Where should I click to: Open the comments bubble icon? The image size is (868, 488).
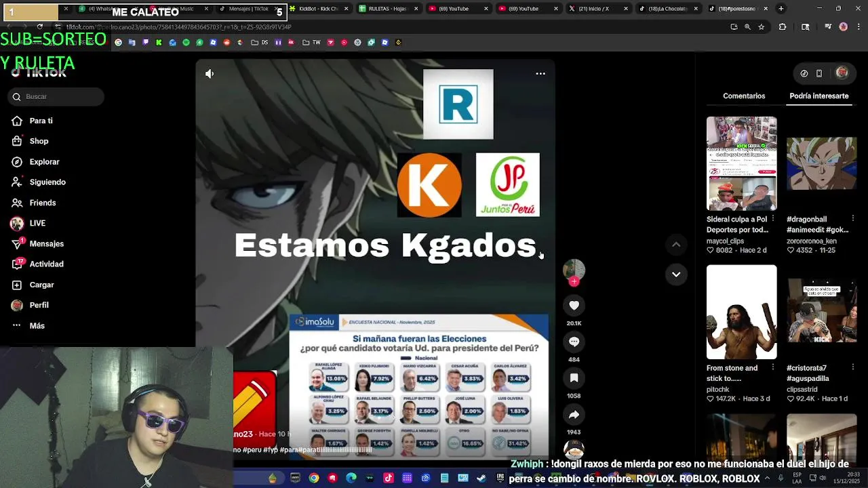(574, 342)
